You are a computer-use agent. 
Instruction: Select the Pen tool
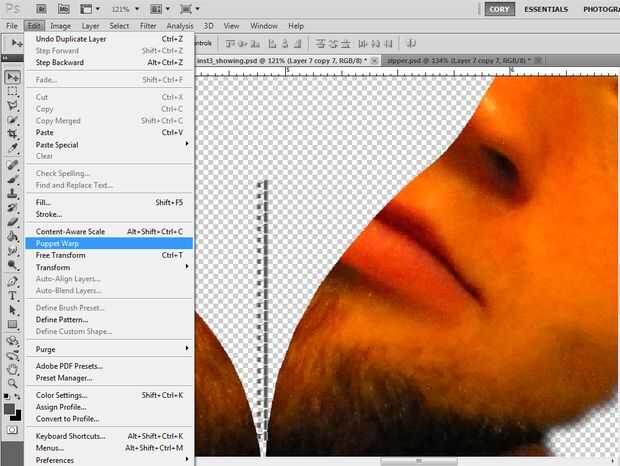tap(12, 281)
